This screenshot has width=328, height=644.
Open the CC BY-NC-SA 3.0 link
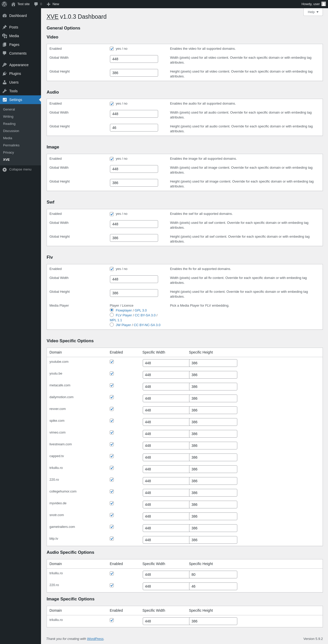(147, 325)
